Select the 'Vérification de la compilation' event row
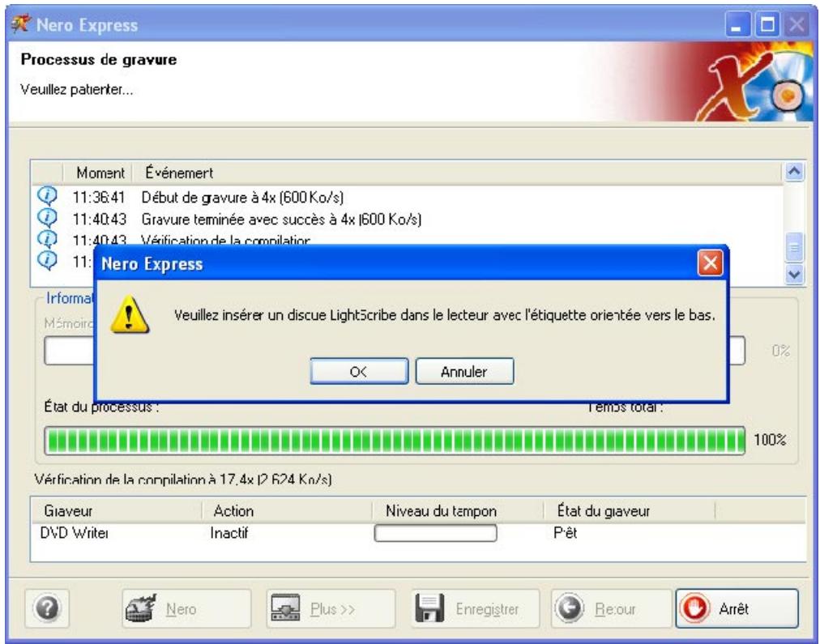The width and height of the screenshot is (820, 644). tap(408, 240)
